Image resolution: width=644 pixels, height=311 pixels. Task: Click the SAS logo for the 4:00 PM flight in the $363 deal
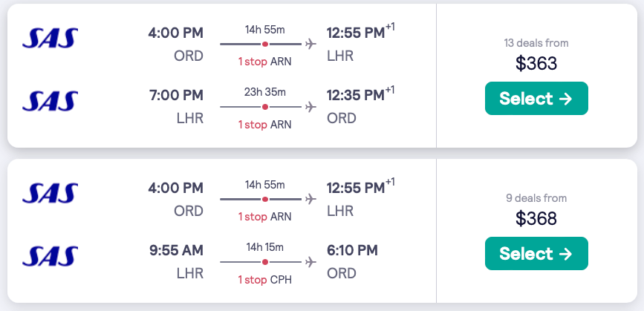[51, 37]
